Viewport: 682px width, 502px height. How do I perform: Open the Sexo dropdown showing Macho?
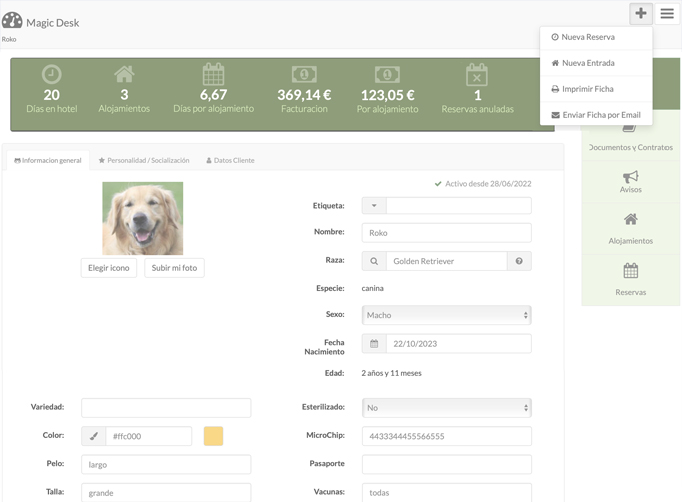click(447, 315)
